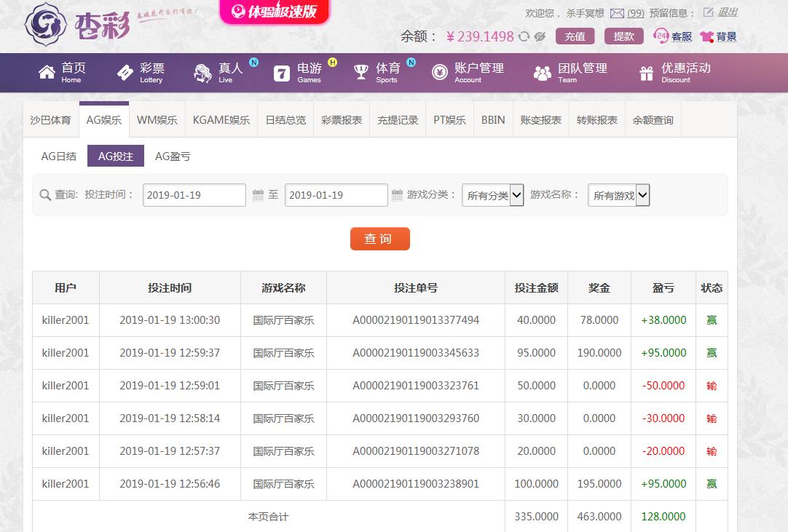Click the 退出 logout link
Screen dimensions: 788x532
click(728, 12)
